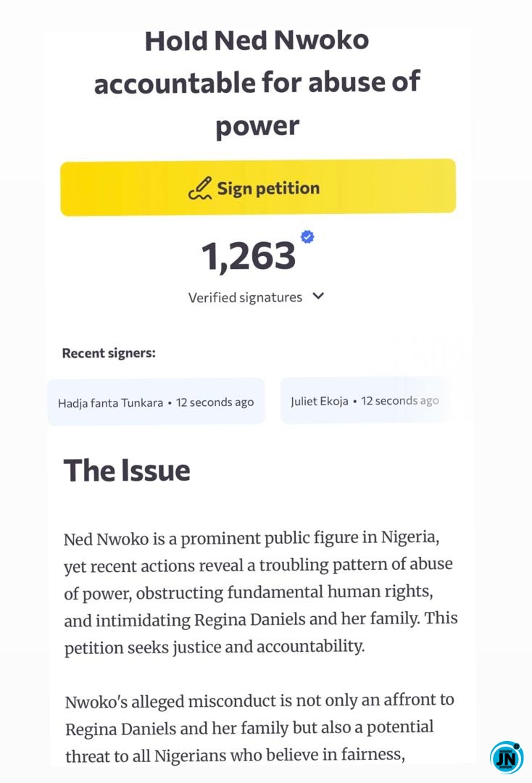Expand the Verified signatures chevron
Screen dimensions: 532x783
318,296
